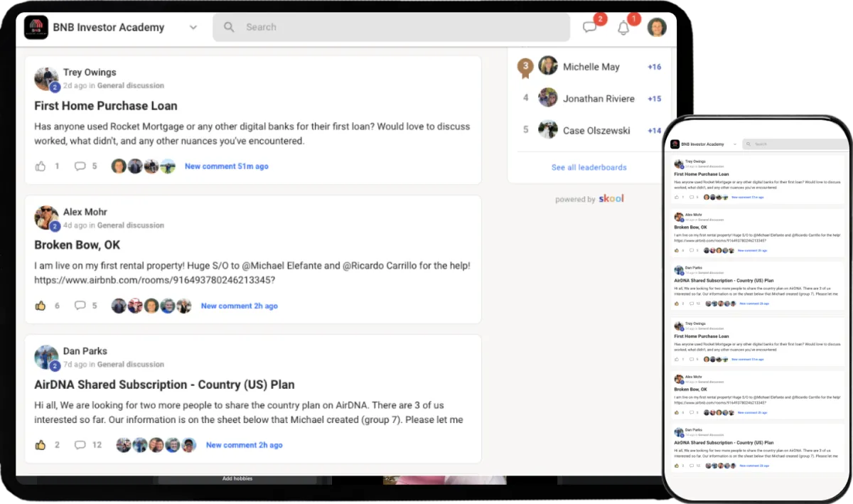Click the name "Trey Owings" on tablet
853x504 pixels.
coord(90,72)
